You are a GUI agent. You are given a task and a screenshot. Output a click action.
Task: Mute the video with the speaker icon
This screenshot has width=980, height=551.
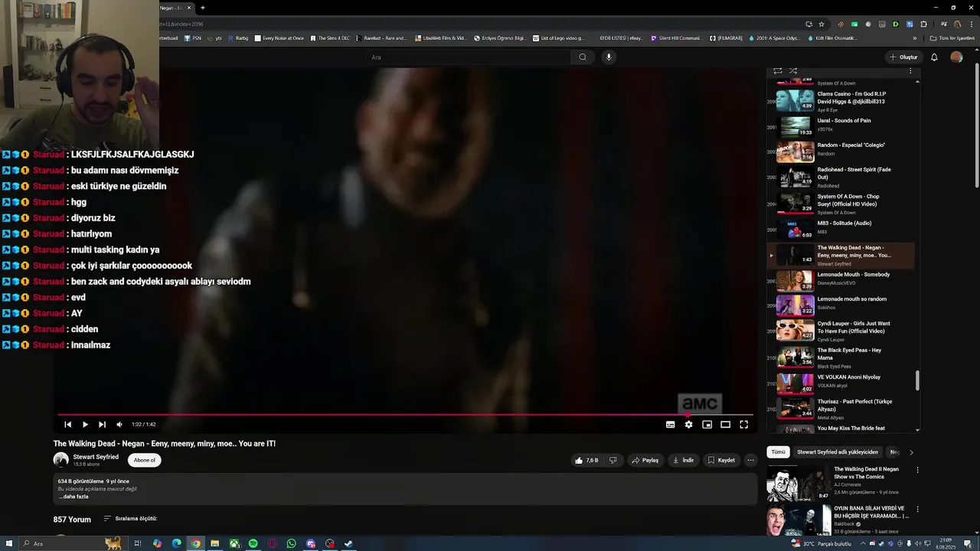119,425
